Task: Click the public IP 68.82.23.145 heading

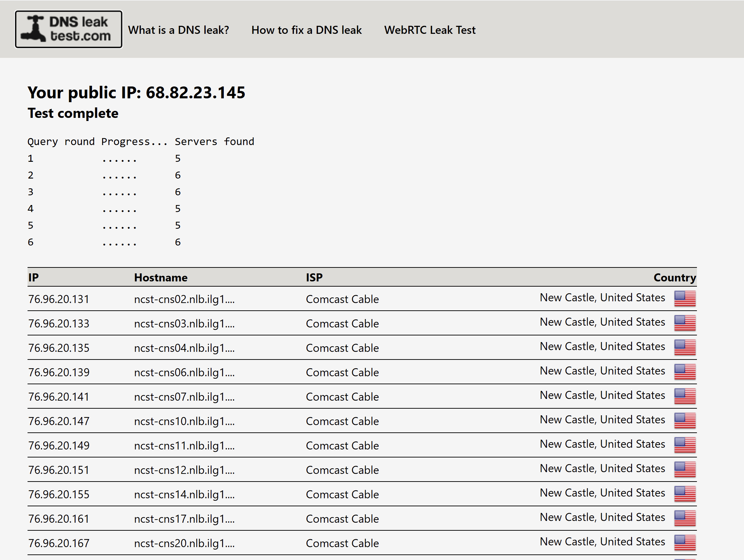Action: pyautogui.click(x=136, y=92)
